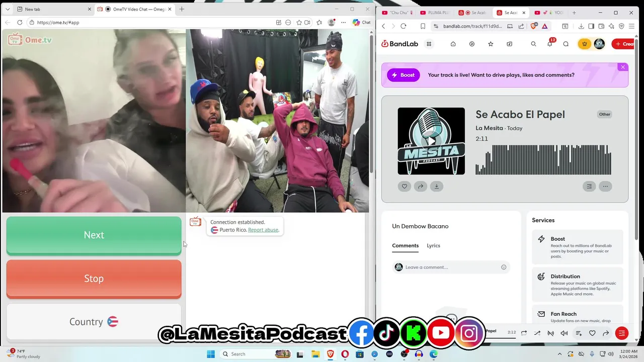Click camera icon in Edge address bar

[307, 22]
